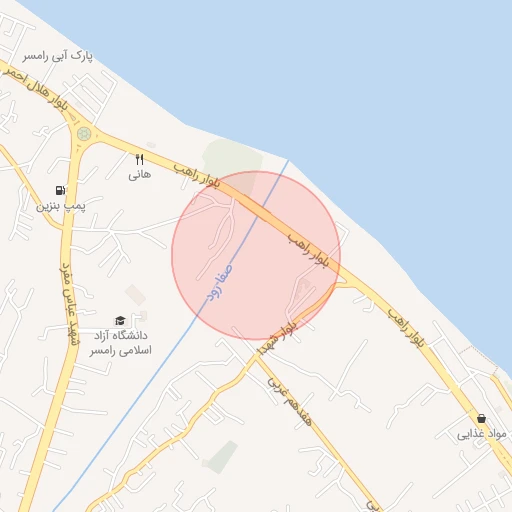This screenshot has height=512, width=512.
Task: Select the هفدهم غربی street label
Action: pyautogui.click(x=289, y=402)
